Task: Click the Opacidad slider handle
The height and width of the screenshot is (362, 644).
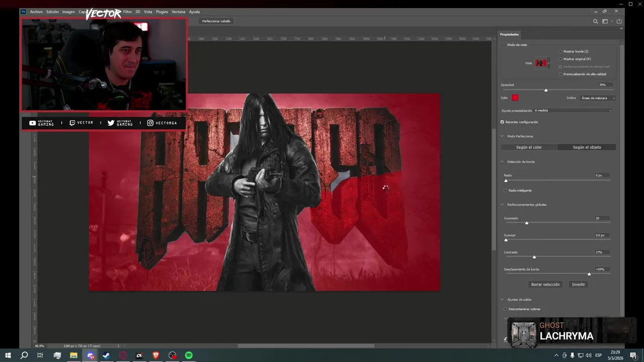Action: (x=546, y=90)
